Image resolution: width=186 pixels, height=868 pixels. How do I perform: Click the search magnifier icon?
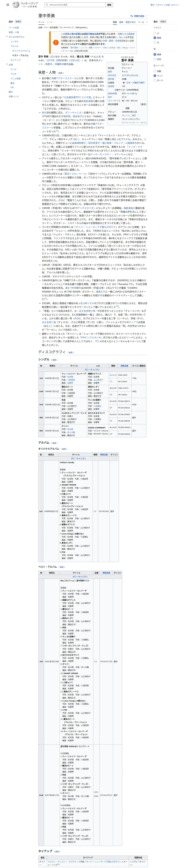pos(47,5)
